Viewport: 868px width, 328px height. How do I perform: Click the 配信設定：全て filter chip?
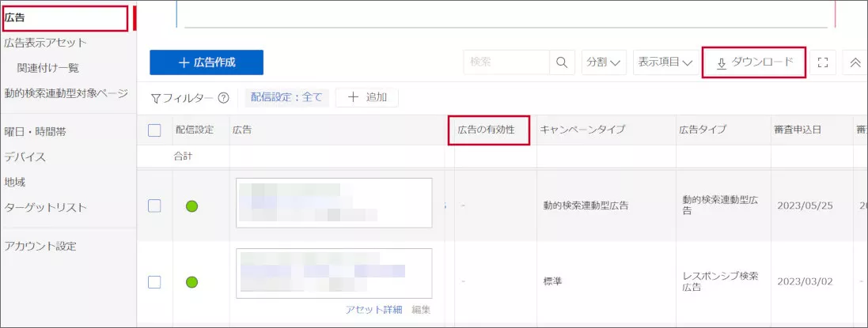(286, 97)
